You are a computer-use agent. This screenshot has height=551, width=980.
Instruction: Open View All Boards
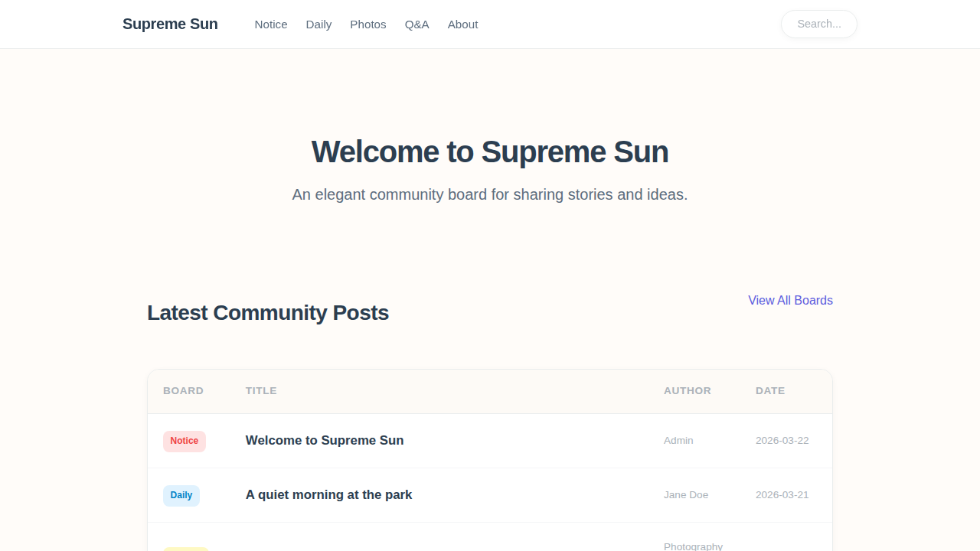tap(790, 300)
